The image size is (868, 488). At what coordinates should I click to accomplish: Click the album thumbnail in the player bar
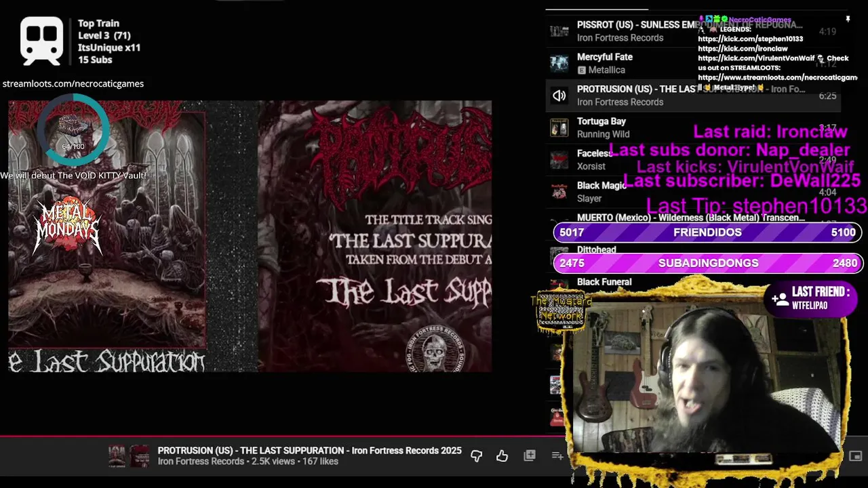click(x=129, y=456)
